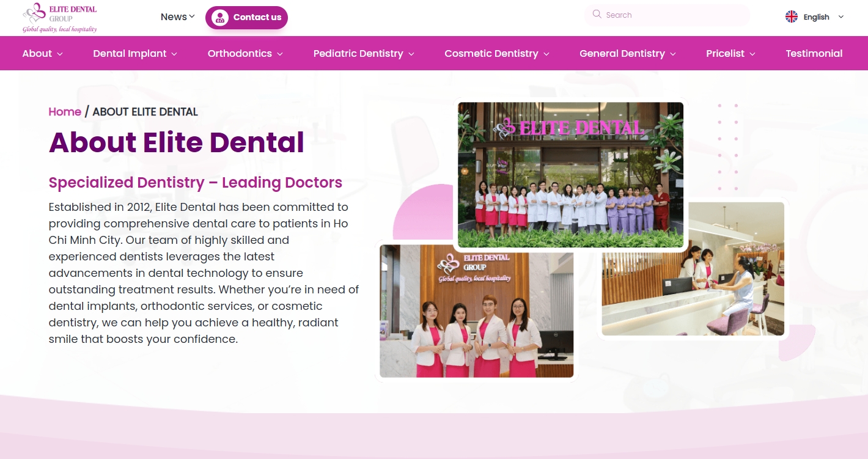Click the Home breadcrumb link
868x459 pixels.
tap(65, 112)
